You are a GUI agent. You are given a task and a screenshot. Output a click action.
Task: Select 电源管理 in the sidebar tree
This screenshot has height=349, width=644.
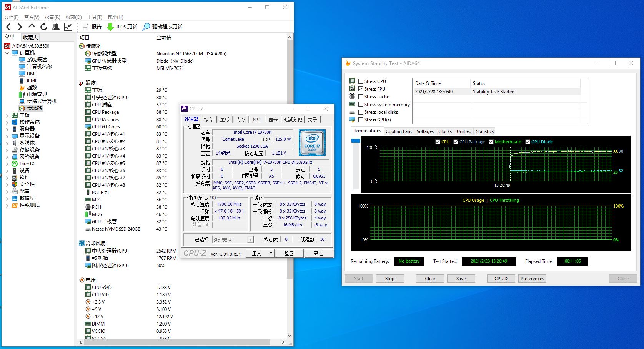[37, 94]
